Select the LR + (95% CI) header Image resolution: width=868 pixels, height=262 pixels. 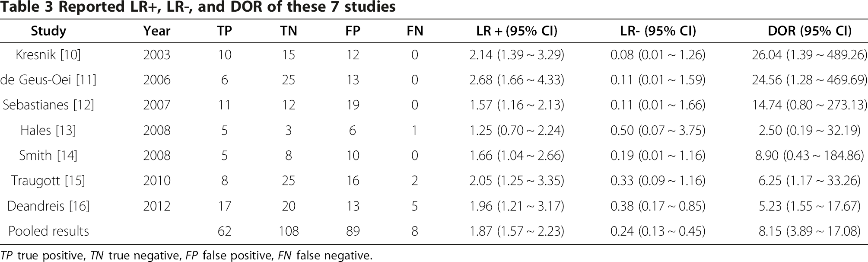(x=517, y=31)
